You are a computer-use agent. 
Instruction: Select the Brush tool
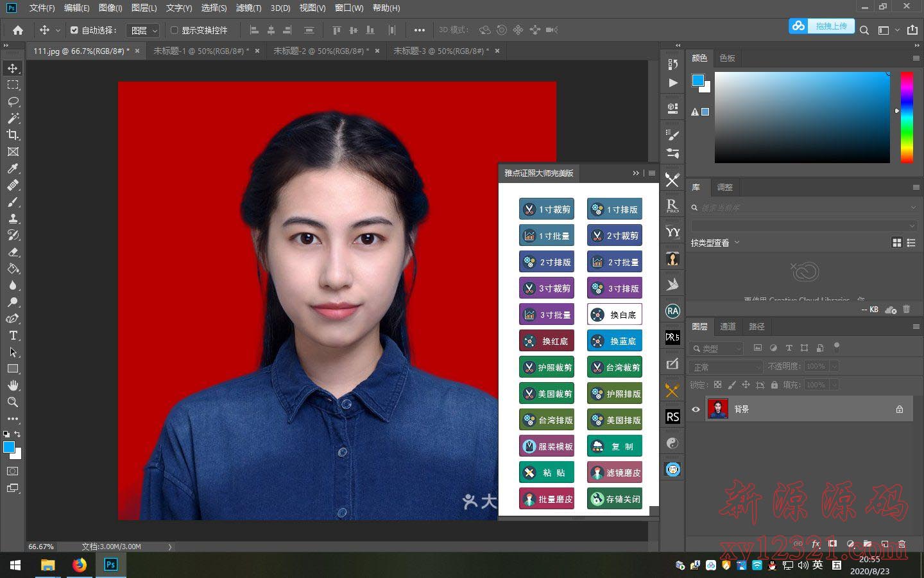coord(13,202)
